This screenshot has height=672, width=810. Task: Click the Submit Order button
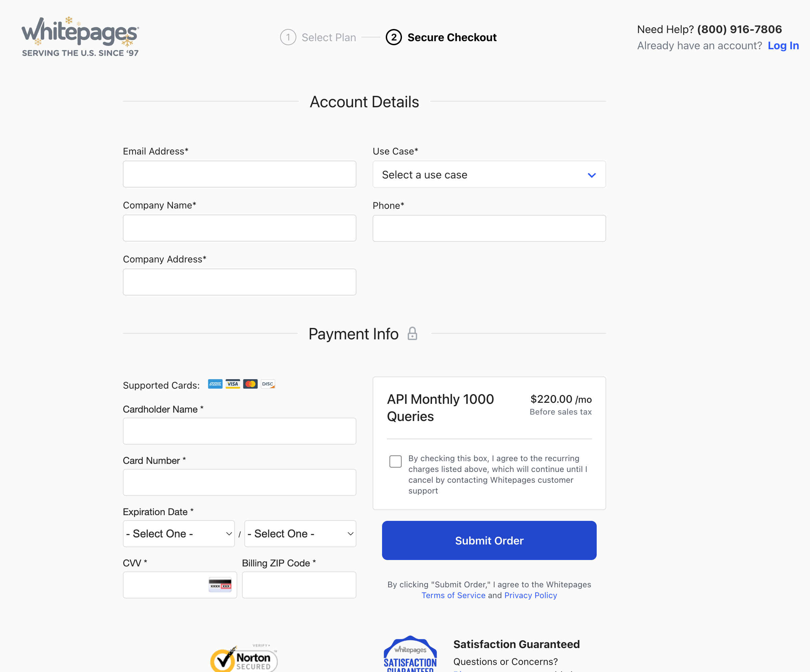click(x=489, y=540)
